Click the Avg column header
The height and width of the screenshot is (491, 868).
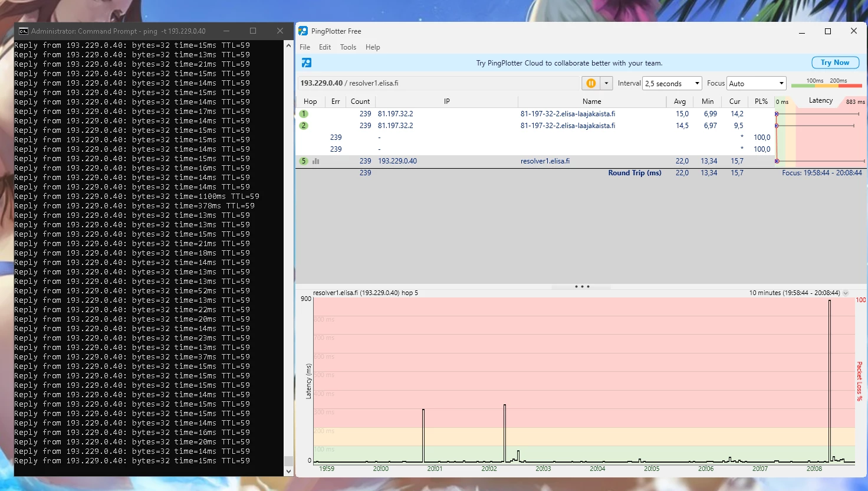tap(680, 102)
